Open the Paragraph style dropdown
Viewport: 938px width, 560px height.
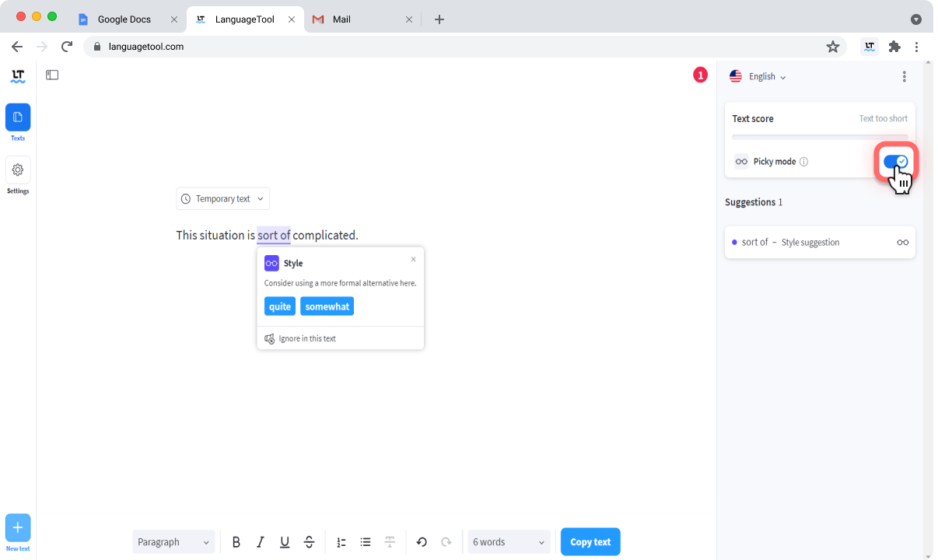coord(174,542)
